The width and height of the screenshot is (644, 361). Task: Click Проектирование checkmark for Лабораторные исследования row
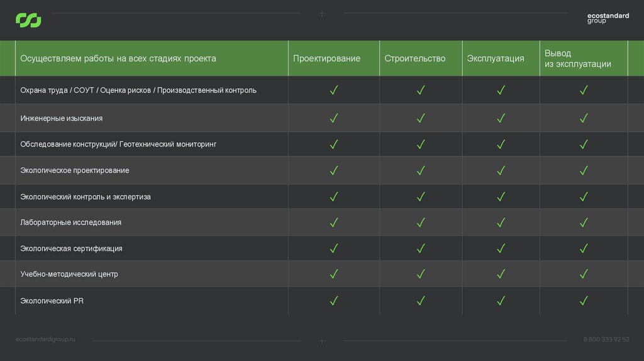334,223
